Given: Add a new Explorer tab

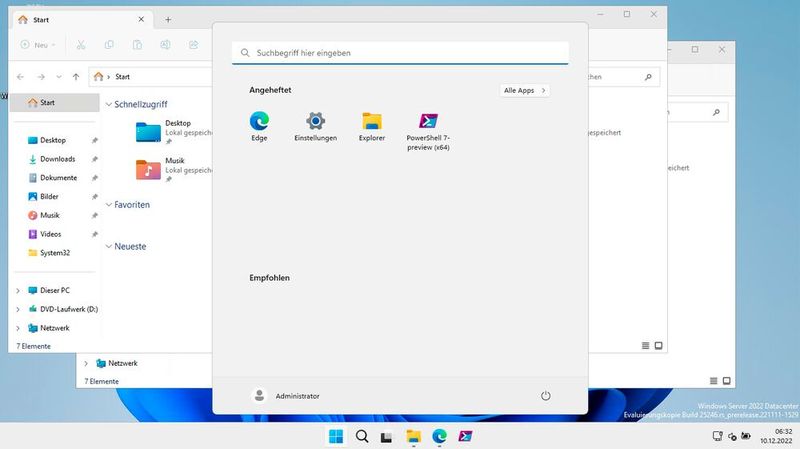Looking at the screenshot, I should point(168,20).
